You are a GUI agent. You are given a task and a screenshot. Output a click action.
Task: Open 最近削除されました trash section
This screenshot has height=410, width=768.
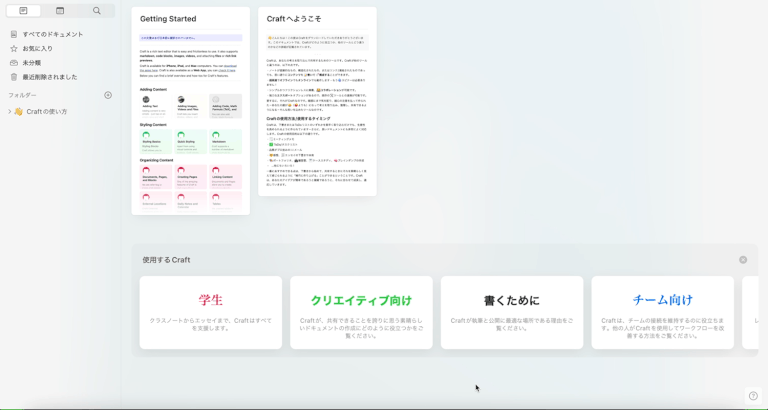coord(49,76)
